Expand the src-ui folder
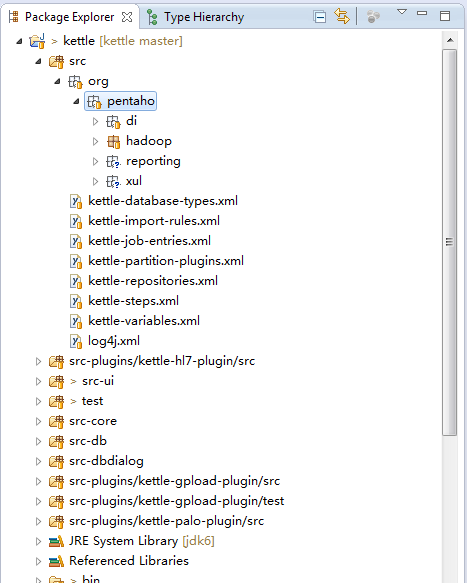This screenshot has height=583, width=467. (x=38, y=381)
